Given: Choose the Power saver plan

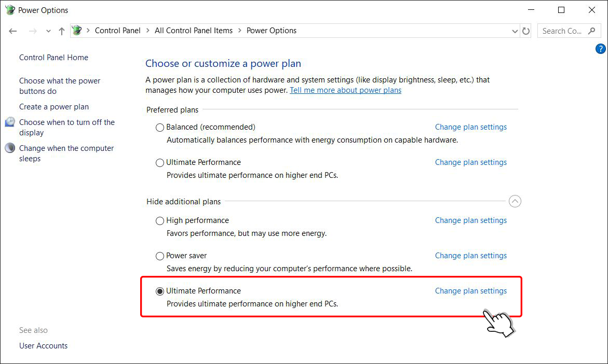Looking at the screenshot, I should 160,256.
